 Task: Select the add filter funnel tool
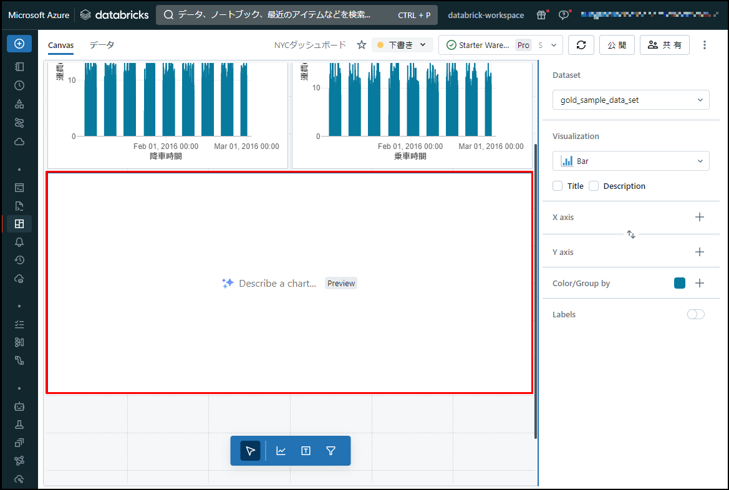[x=331, y=451]
